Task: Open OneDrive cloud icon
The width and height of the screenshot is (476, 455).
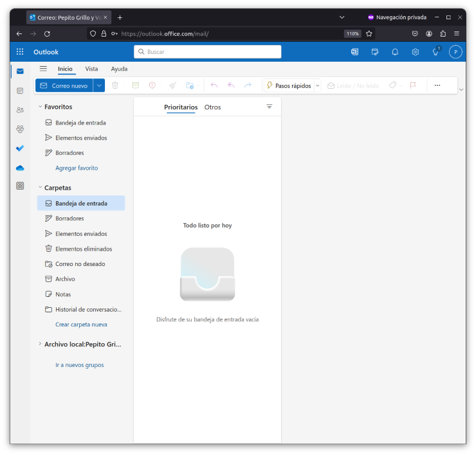Action: (x=20, y=168)
